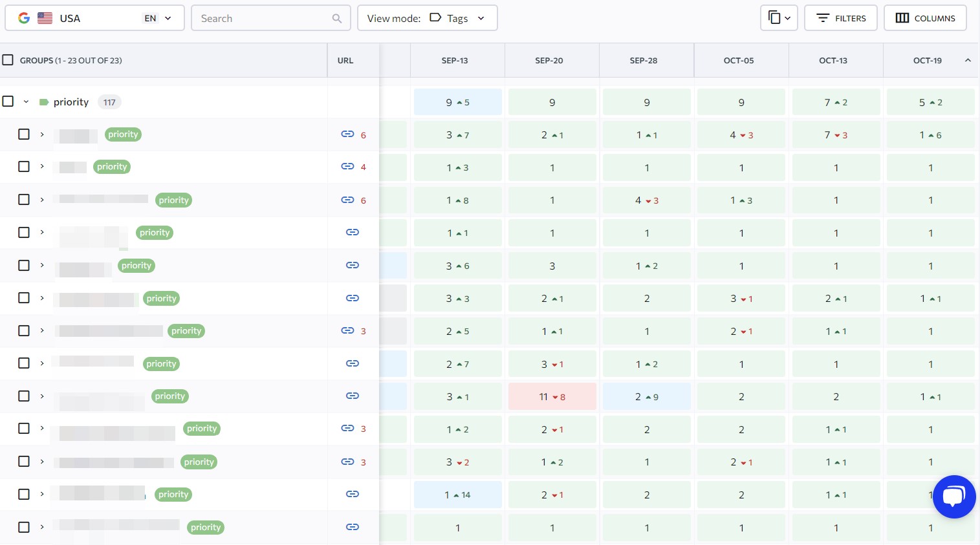Click the Google logo icon

(24, 18)
